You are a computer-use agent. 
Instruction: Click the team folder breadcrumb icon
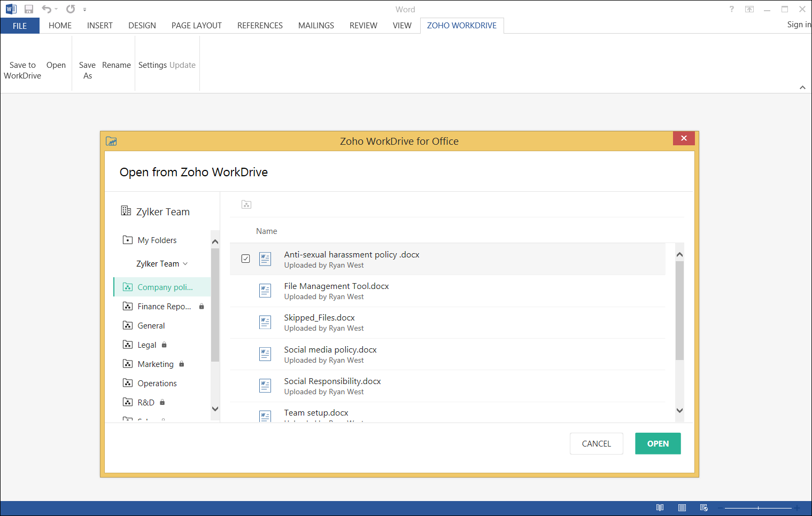tap(246, 205)
